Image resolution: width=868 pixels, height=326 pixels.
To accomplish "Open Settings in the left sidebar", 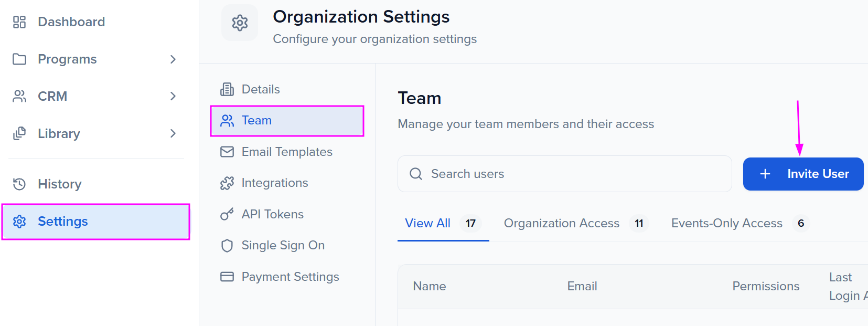I will coord(62,222).
